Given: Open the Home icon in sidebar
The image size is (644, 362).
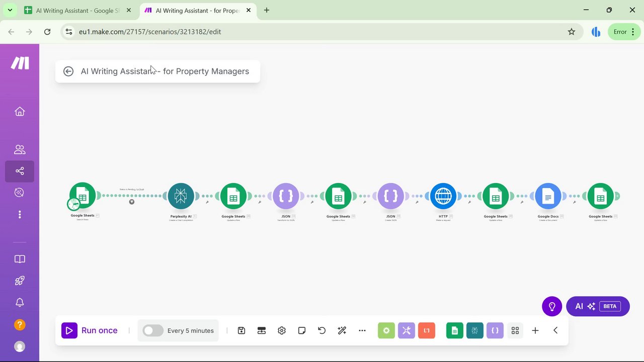Looking at the screenshot, I should click(20, 112).
